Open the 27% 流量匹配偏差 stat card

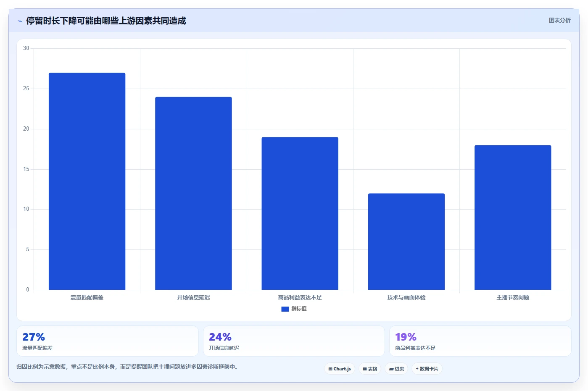pos(108,341)
